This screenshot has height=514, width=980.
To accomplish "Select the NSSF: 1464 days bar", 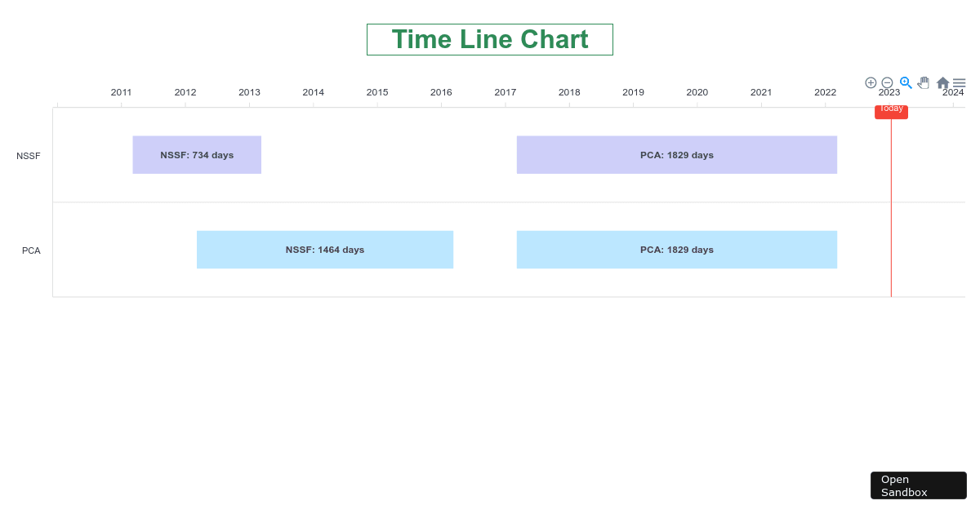I will [x=324, y=250].
